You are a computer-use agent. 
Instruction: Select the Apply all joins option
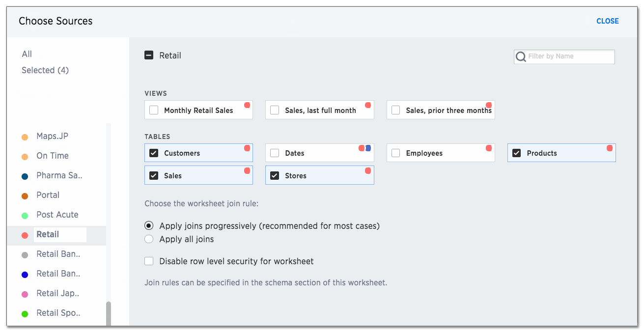tap(149, 239)
